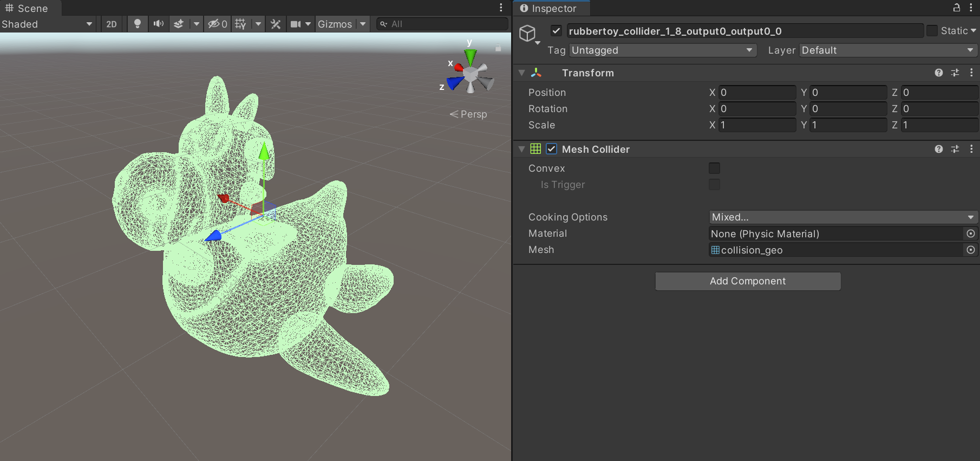Click the scene gizmo center cube

471,75
